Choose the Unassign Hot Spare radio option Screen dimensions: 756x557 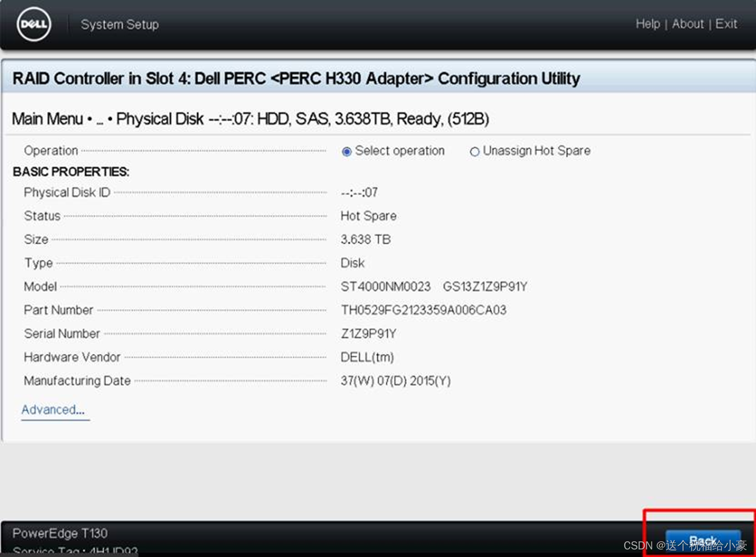click(x=474, y=152)
